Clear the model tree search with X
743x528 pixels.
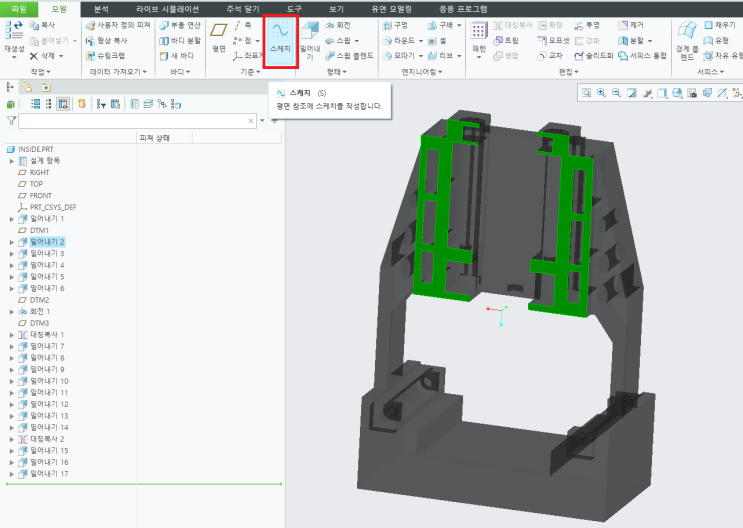click(x=251, y=121)
